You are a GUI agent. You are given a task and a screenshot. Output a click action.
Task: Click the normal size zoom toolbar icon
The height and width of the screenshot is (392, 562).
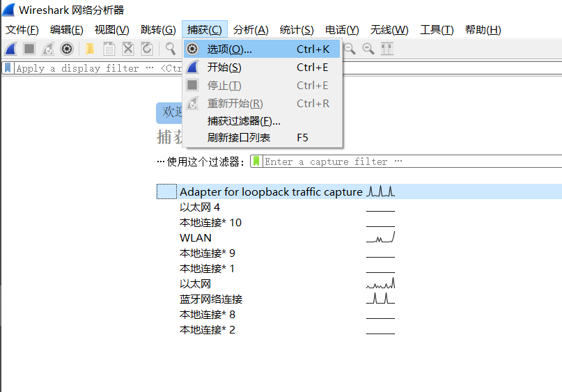[x=368, y=49]
